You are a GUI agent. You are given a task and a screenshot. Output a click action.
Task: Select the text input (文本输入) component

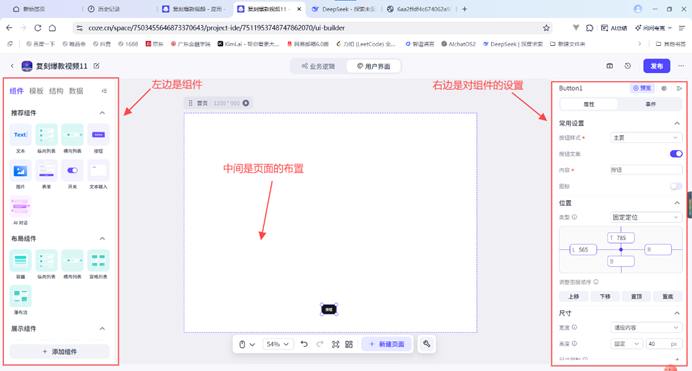pos(98,171)
